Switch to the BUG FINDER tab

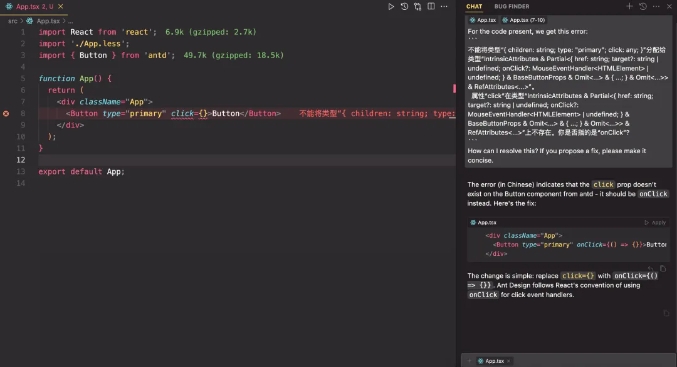click(x=512, y=6)
